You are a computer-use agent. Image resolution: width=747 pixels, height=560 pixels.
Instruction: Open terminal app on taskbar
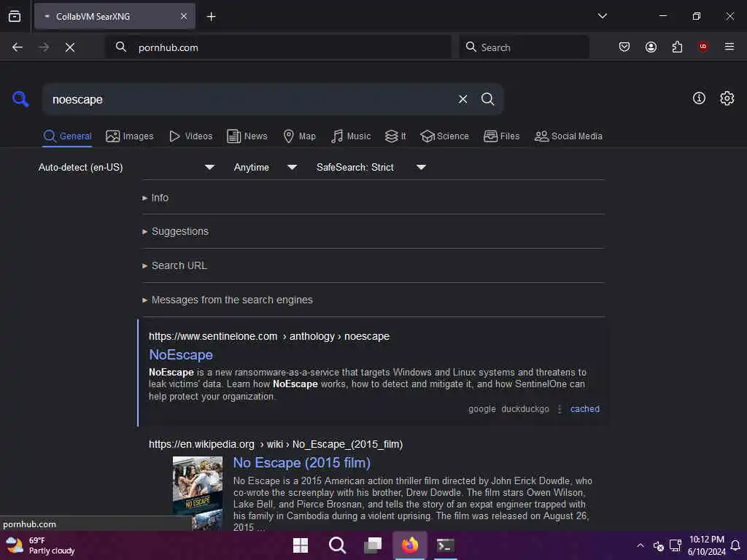446,545
